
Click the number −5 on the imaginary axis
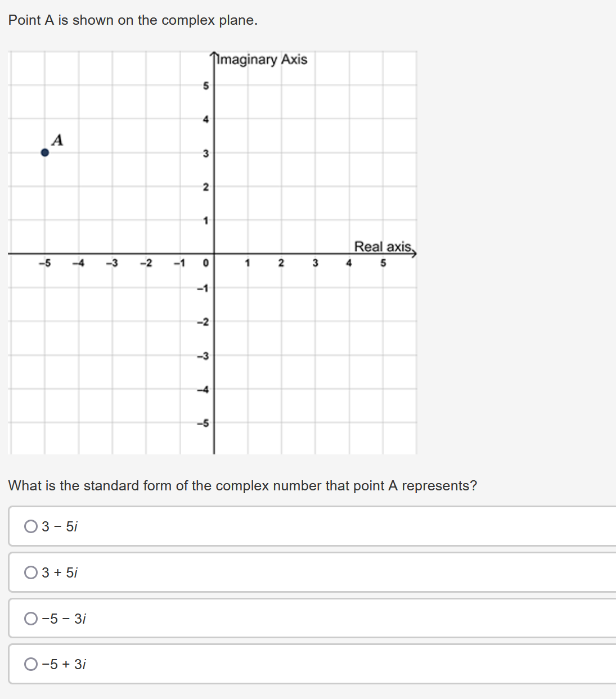[x=204, y=422]
